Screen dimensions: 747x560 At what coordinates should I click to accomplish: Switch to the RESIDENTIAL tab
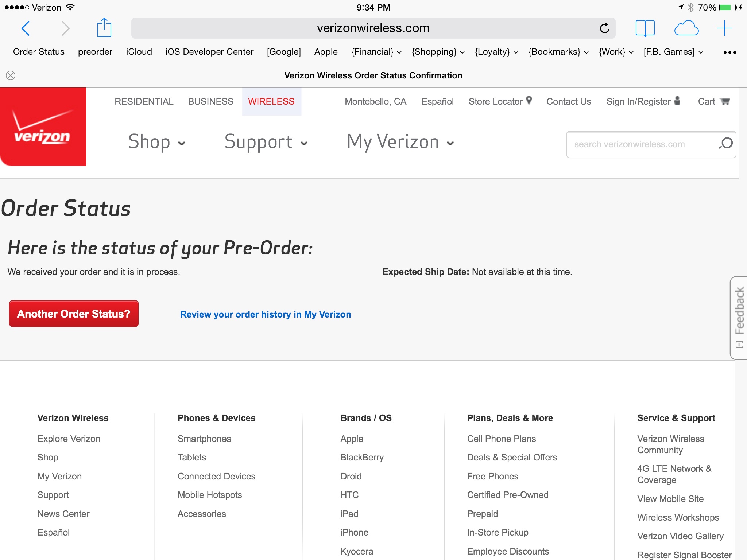click(x=144, y=101)
